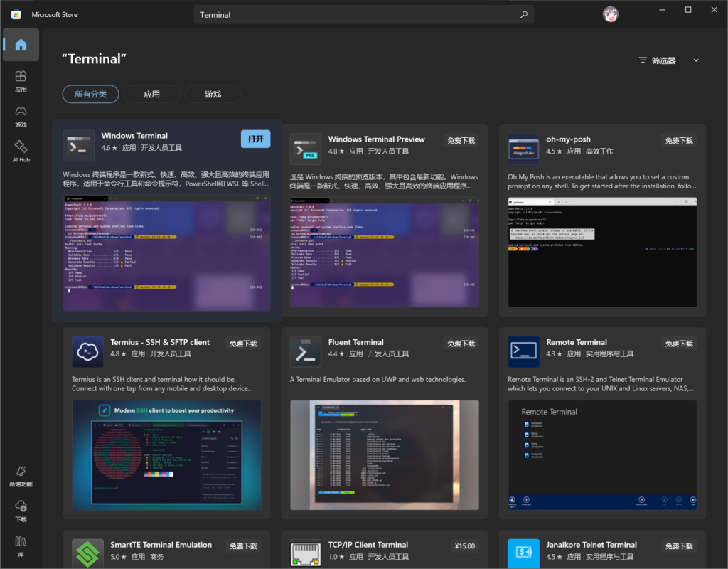Image resolution: width=728 pixels, height=569 pixels.
Task: Select the 游戏 category tab
Action: [x=213, y=95]
